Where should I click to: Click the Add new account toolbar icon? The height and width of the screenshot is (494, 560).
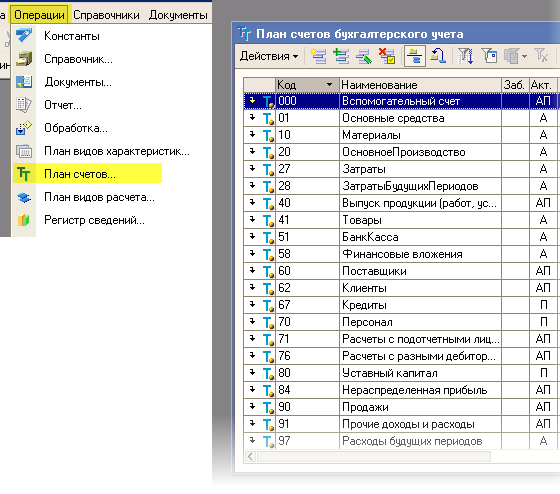tap(318, 56)
